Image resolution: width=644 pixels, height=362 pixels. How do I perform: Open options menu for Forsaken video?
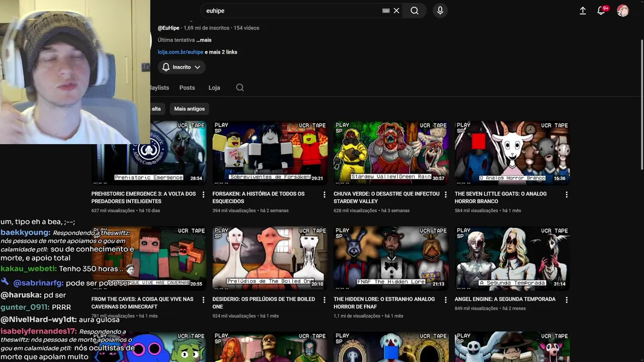(x=325, y=195)
